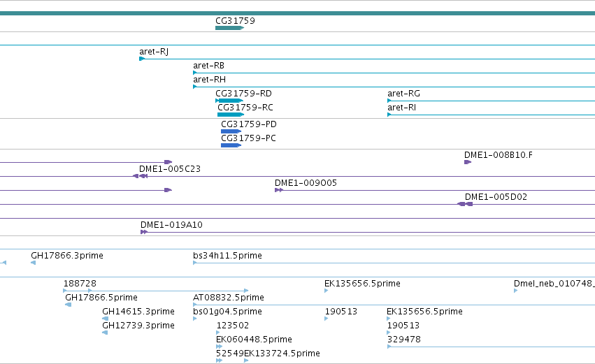Select the Dmel_neb_010748 label
The height and width of the screenshot is (364, 595).
[553, 284]
